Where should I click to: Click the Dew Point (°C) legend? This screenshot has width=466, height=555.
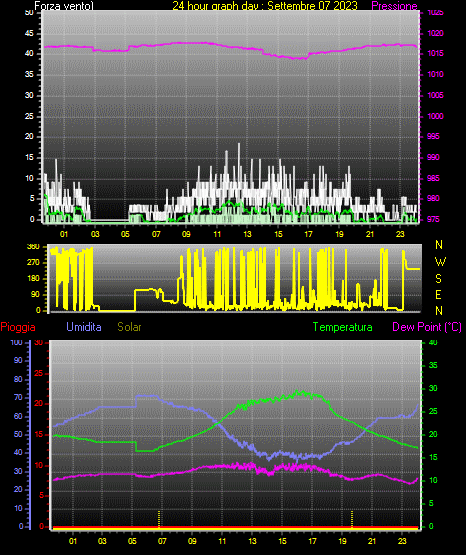(427, 327)
